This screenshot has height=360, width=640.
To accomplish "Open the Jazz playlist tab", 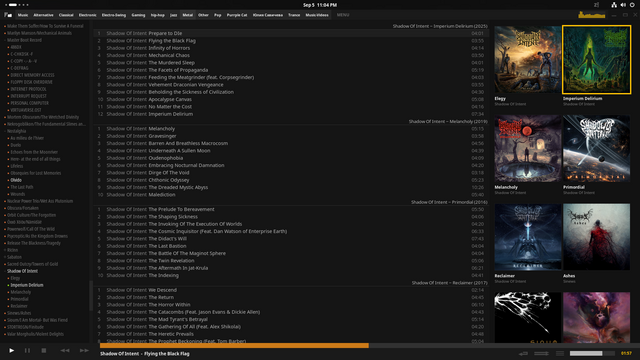I will [x=173, y=15].
